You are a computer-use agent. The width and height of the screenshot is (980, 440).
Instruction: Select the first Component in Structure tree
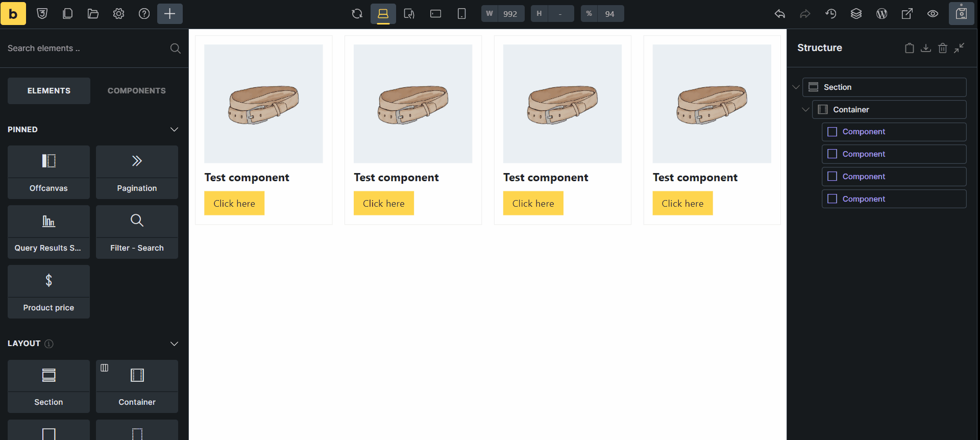(894, 132)
